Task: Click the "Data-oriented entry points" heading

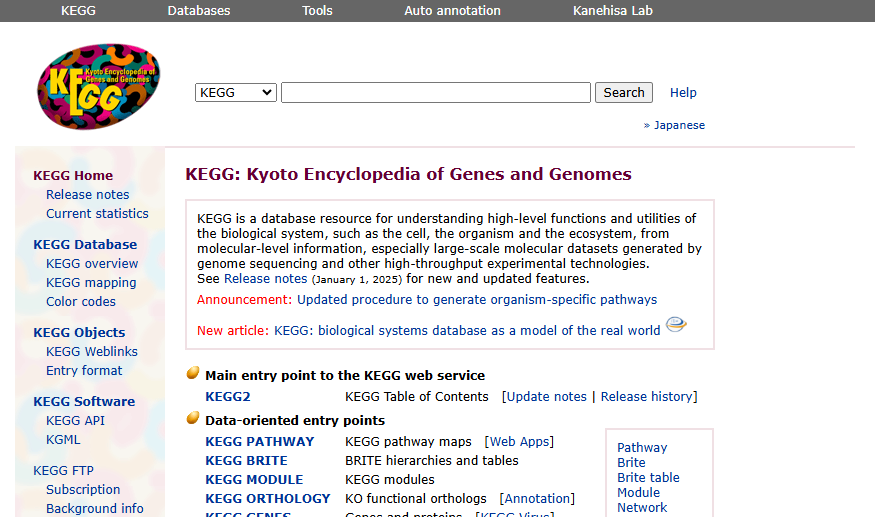Action: click(295, 420)
